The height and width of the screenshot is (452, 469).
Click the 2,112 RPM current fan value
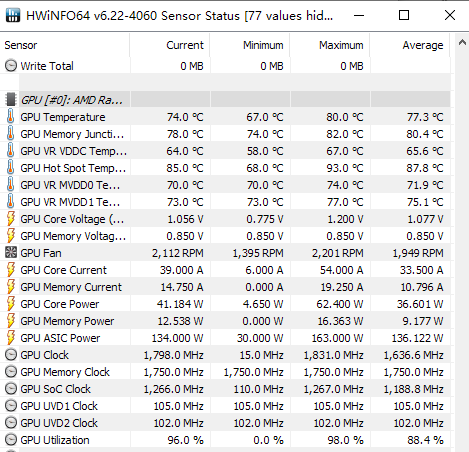coord(178,253)
